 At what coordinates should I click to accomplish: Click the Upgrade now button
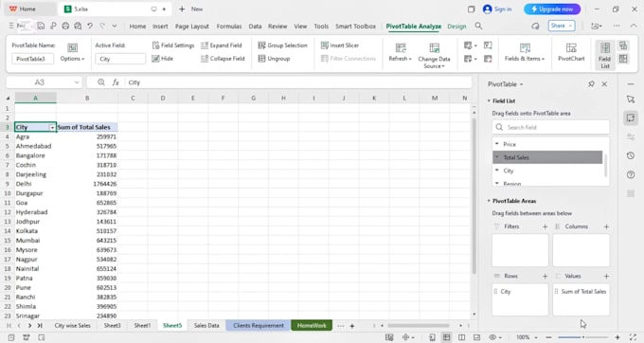[x=552, y=9]
